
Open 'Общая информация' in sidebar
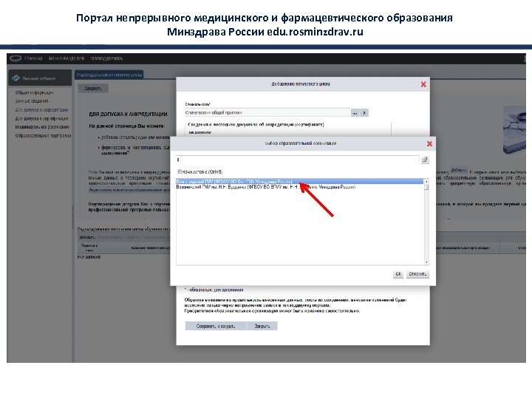pyautogui.click(x=34, y=92)
